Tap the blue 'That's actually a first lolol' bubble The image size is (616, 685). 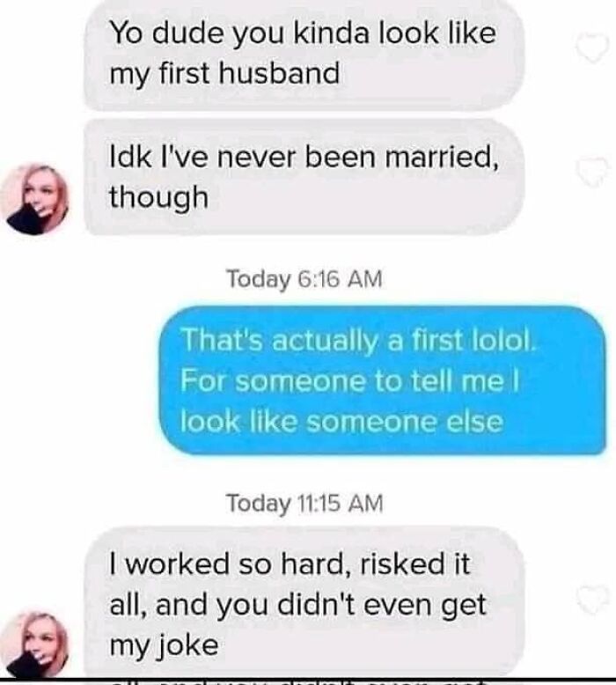(x=383, y=380)
